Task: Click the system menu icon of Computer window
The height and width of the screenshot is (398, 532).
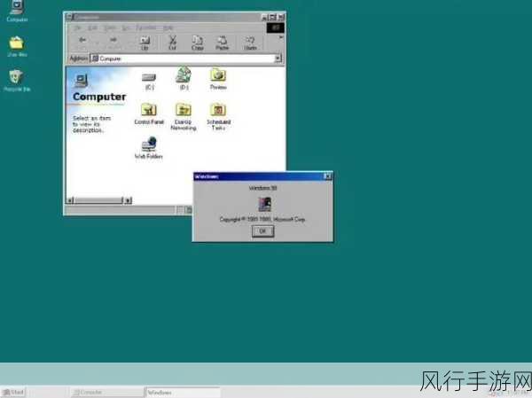Action: click(69, 17)
